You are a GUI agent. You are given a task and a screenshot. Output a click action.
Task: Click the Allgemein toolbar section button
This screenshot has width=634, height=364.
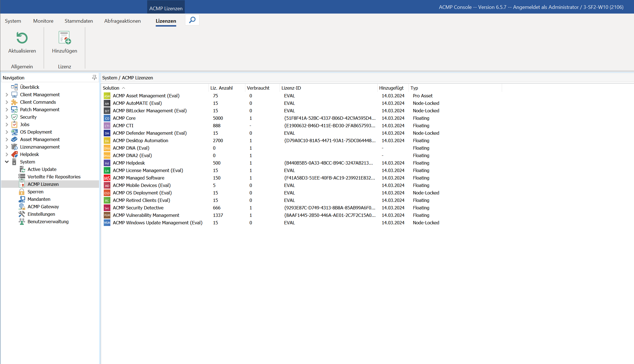click(22, 66)
